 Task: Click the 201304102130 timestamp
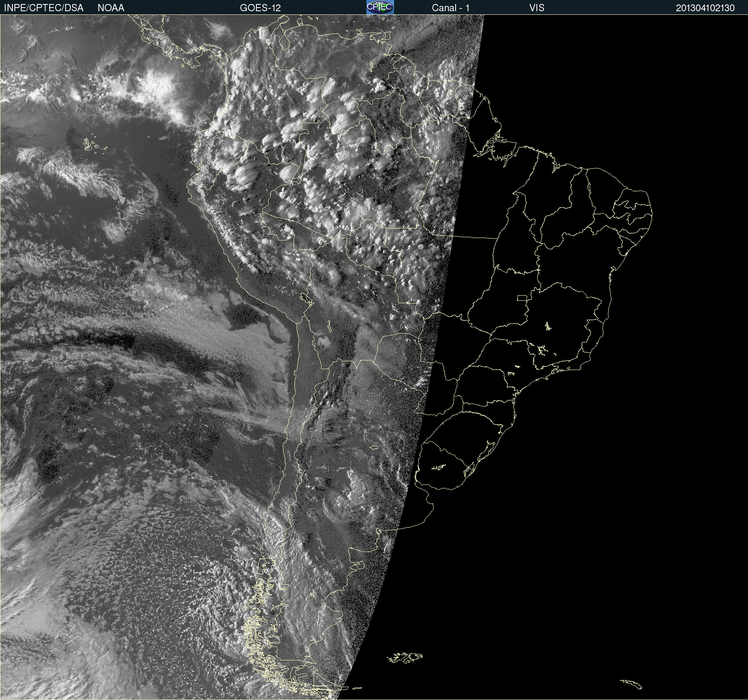705,8
